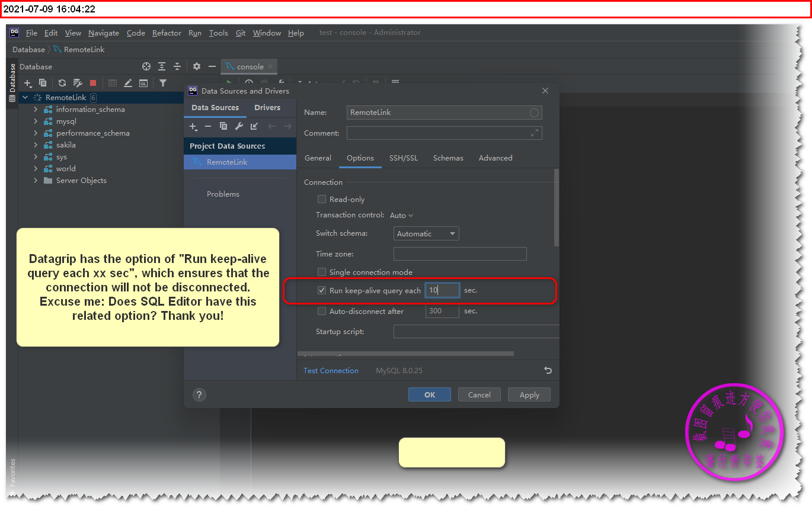Click the pencil Edit Source icon
Viewport: 812px width, 510px height.
pos(128,84)
